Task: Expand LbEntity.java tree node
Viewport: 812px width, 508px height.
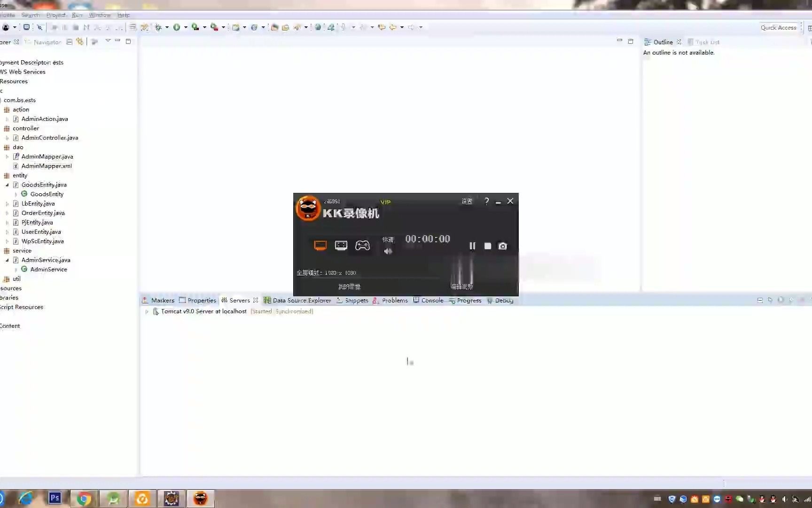Action: click(7, 204)
